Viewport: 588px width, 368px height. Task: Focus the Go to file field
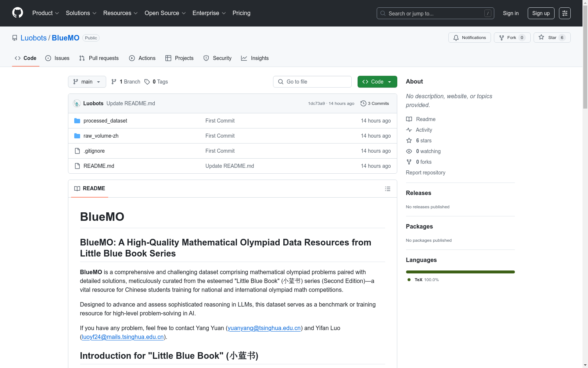(x=312, y=82)
